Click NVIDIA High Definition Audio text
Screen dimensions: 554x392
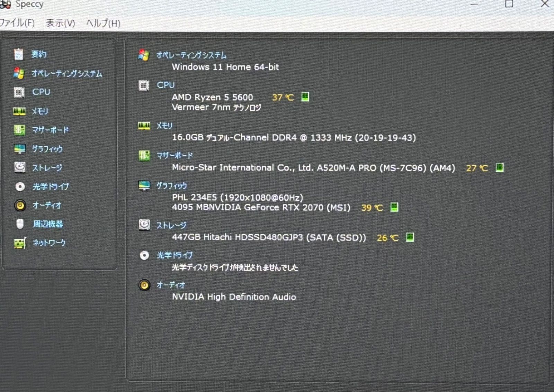tap(234, 297)
